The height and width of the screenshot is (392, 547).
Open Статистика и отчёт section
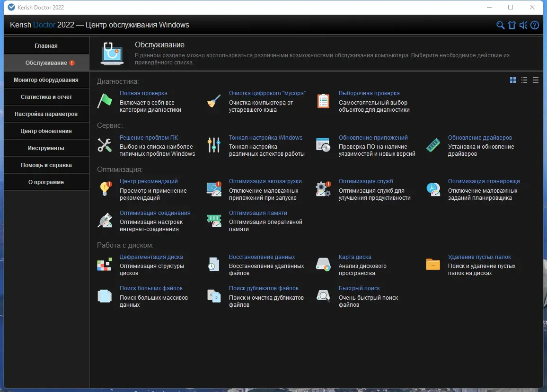pos(46,97)
